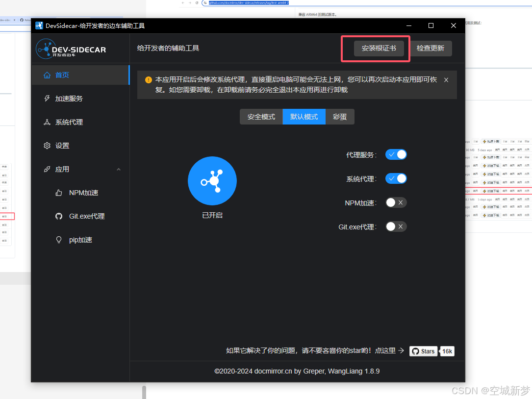Turn off the 代理服务 switch
The image size is (532, 399).
point(396,155)
